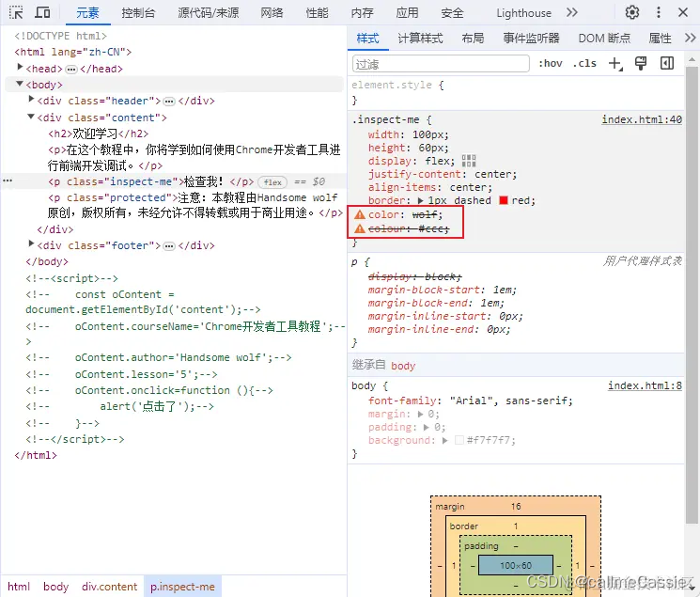
Task: Expand the border shorthand property triangle
Action: 421,200
